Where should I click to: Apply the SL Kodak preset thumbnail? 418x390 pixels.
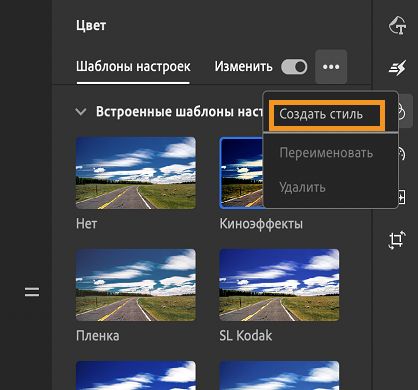click(x=279, y=285)
